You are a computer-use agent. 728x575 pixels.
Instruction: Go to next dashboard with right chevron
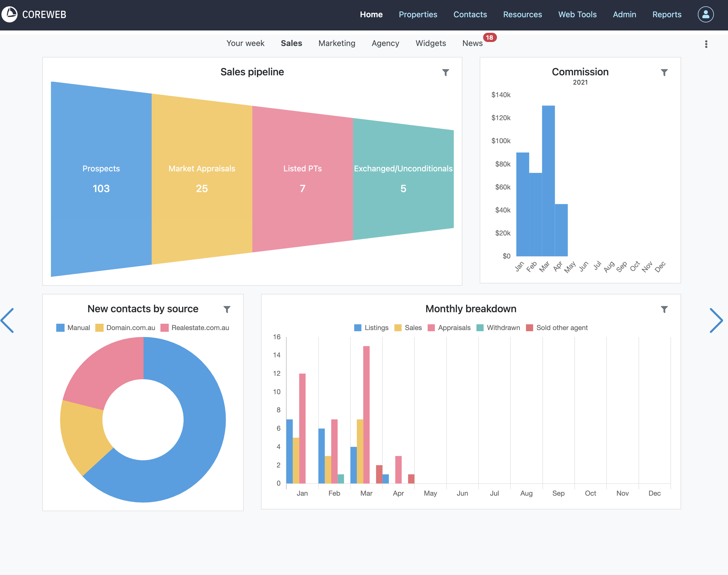click(716, 320)
